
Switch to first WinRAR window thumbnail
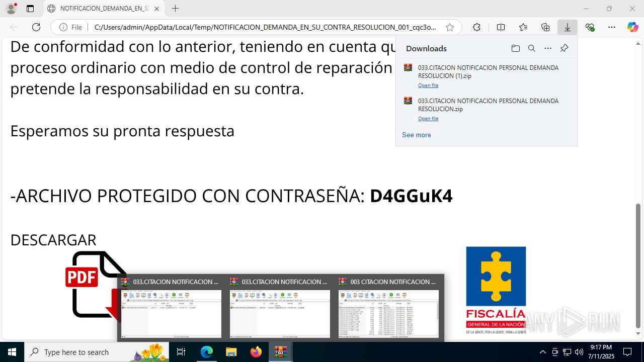tap(171, 308)
